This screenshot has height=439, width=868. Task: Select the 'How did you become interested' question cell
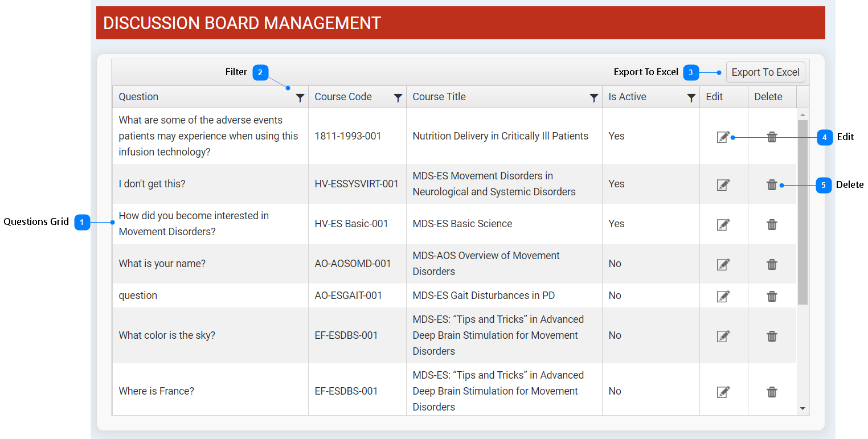pos(194,224)
